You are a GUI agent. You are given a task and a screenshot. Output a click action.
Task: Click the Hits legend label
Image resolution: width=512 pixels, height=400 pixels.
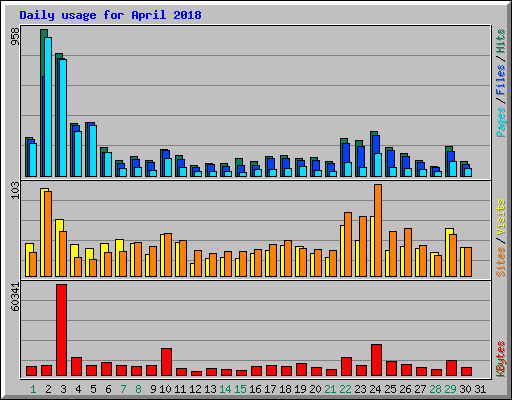pos(500,41)
